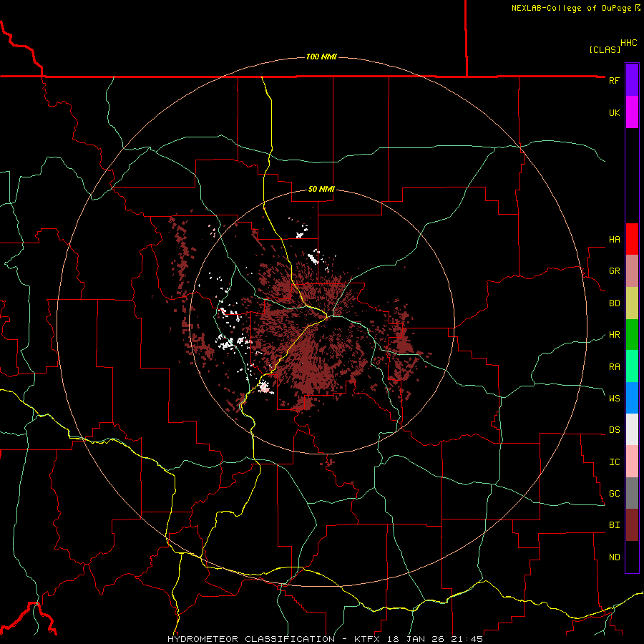Click the 50 NMI range ring label

coord(321,189)
